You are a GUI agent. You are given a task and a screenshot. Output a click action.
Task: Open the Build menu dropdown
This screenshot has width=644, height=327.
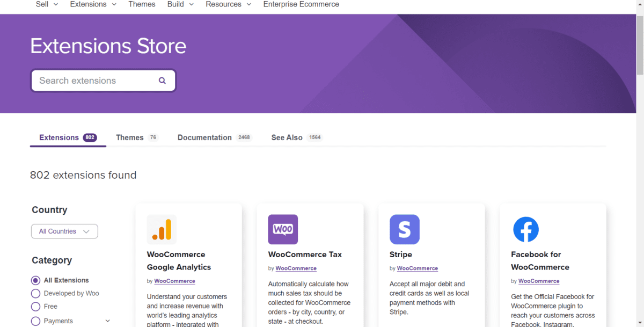coord(181,4)
